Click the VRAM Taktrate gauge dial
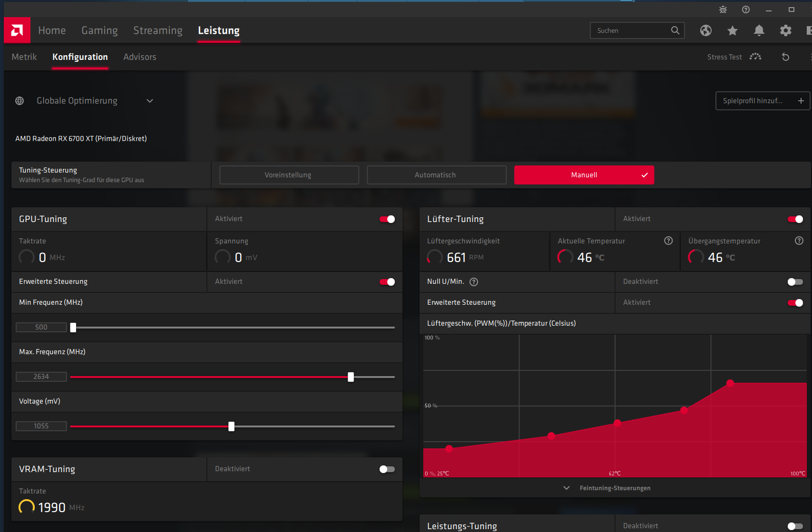Image resolution: width=812 pixels, height=532 pixels. point(27,507)
